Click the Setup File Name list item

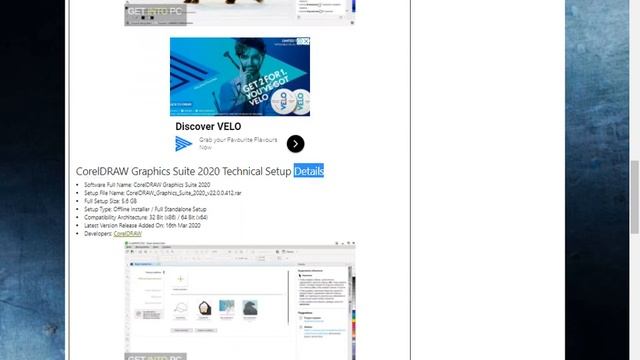pyautogui.click(x=162, y=193)
